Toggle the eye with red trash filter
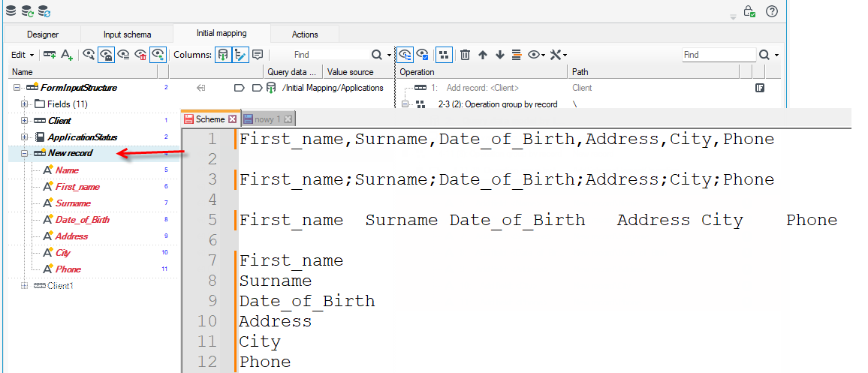The image size is (868, 373). click(x=140, y=55)
